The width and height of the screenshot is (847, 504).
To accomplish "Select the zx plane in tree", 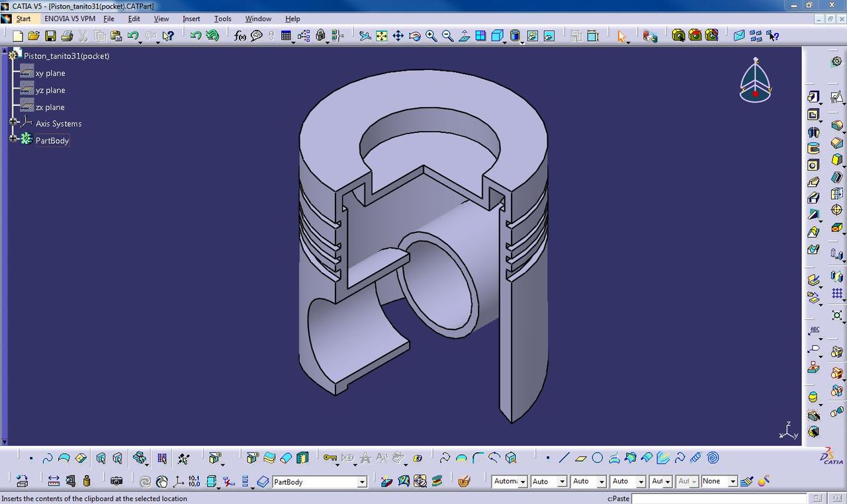I will click(x=50, y=107).
